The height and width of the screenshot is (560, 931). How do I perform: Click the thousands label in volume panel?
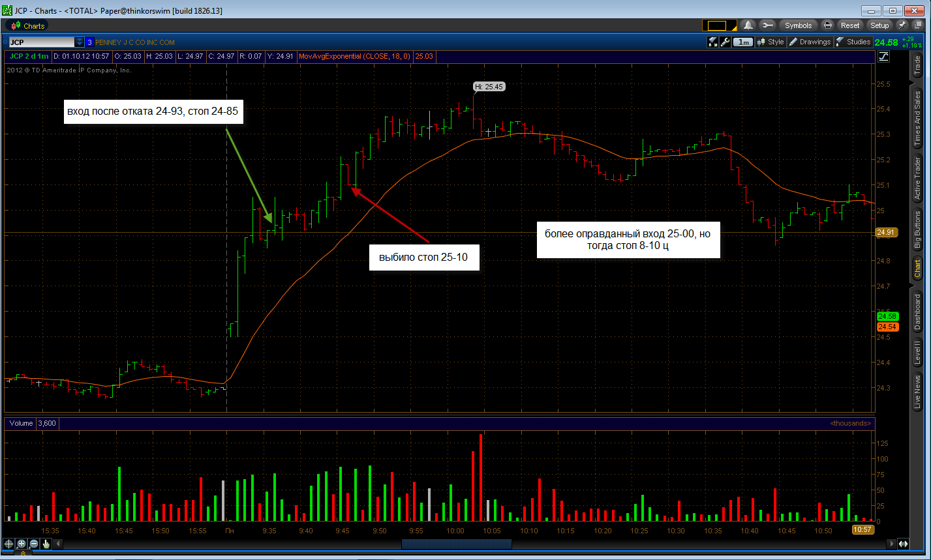pos(850,423)
